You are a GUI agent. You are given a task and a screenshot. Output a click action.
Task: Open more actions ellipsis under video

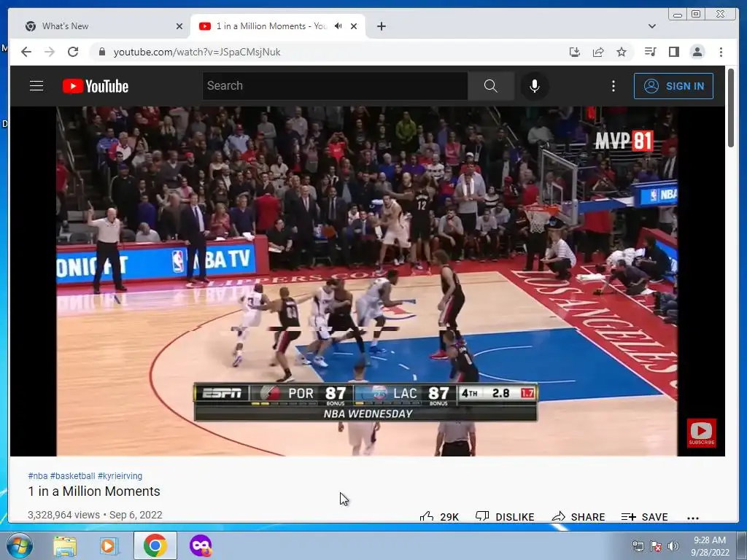(x=693, y=518)
